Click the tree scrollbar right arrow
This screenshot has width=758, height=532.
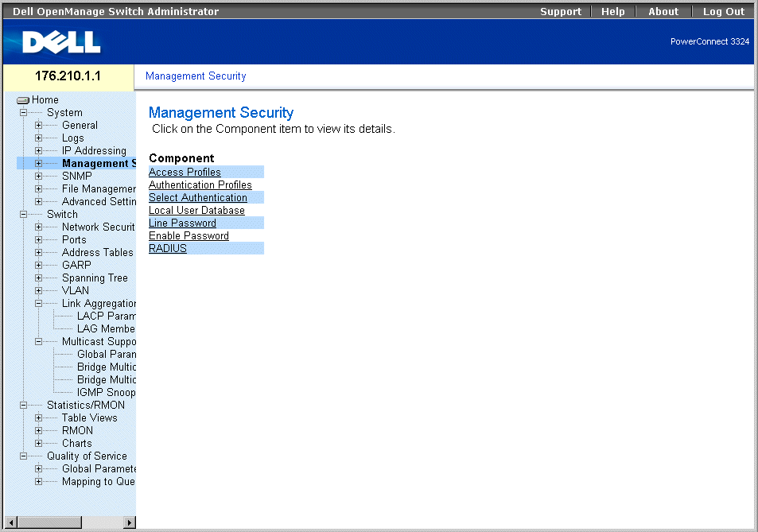129,522
